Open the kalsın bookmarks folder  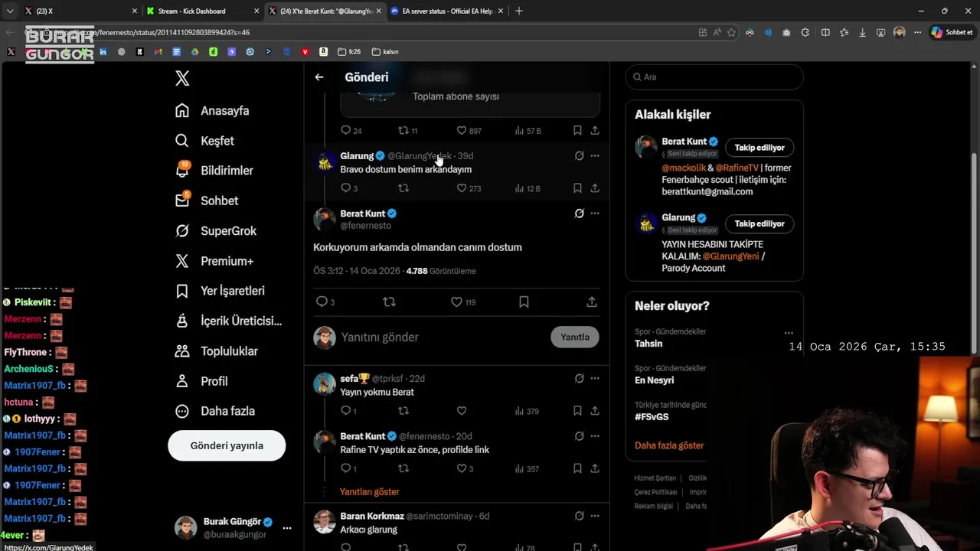click(x=385, y=52)
